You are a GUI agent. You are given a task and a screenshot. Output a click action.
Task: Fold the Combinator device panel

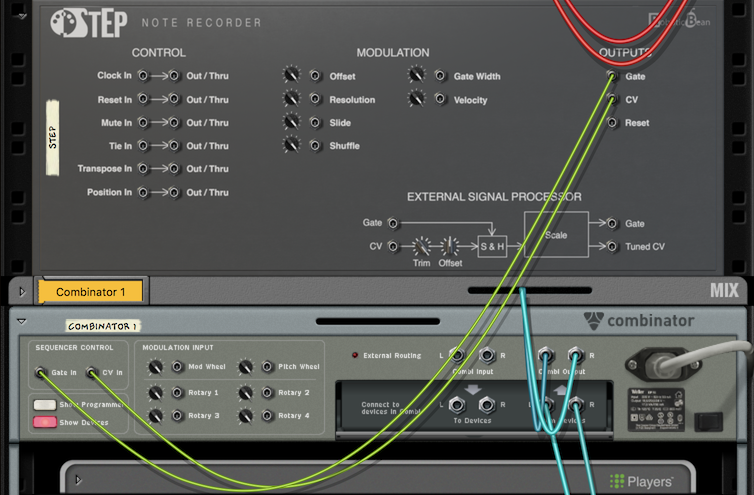[22, 321]
